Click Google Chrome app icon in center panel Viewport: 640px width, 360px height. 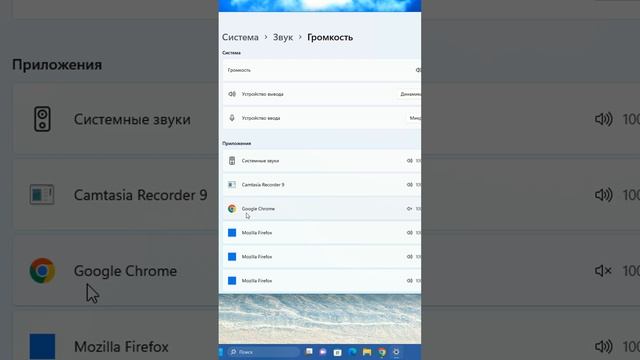point(232,209)
